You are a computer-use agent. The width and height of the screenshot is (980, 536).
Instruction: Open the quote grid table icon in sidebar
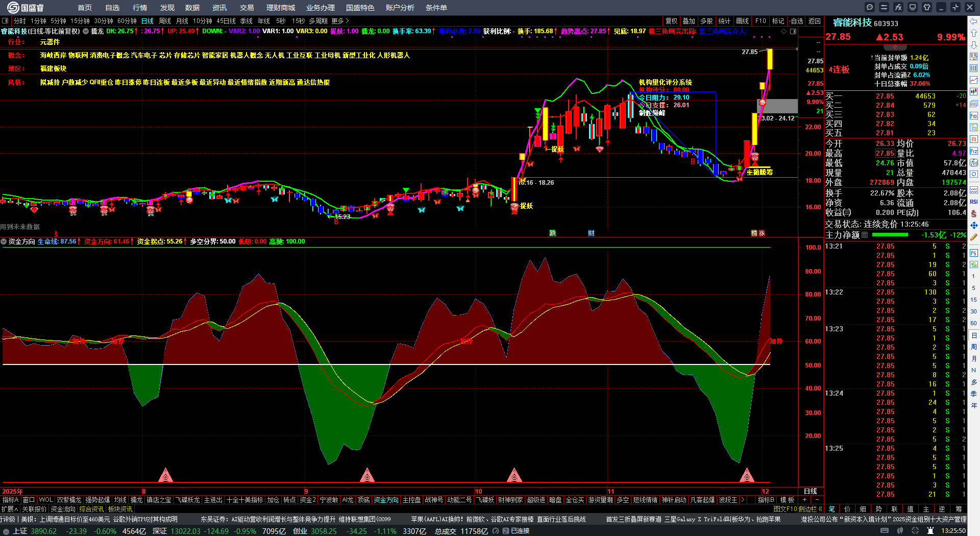(974, 68)
